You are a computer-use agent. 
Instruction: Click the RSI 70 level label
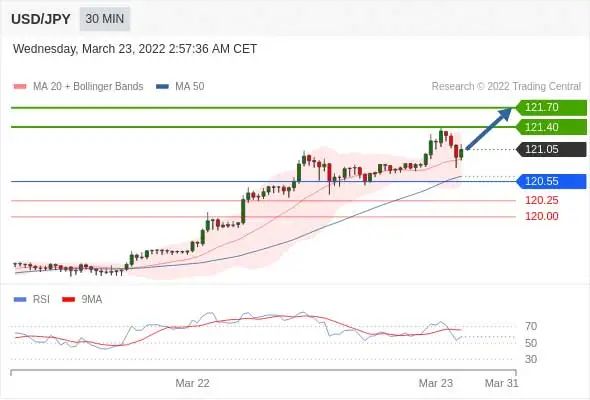point(531,326)
